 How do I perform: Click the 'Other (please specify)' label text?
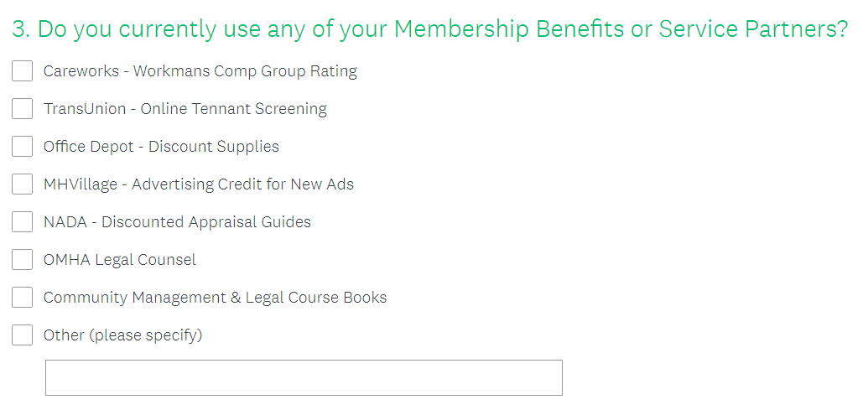123,335
